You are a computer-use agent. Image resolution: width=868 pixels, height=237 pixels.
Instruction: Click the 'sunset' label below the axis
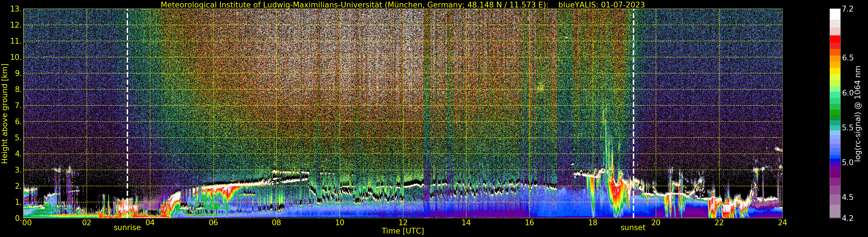click(x=633, y=228)
